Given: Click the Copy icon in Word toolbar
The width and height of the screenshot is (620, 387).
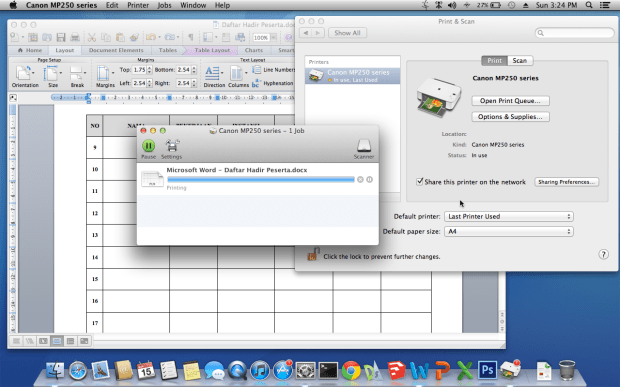Looking at the screenshot, I should (x=106, y=38).
